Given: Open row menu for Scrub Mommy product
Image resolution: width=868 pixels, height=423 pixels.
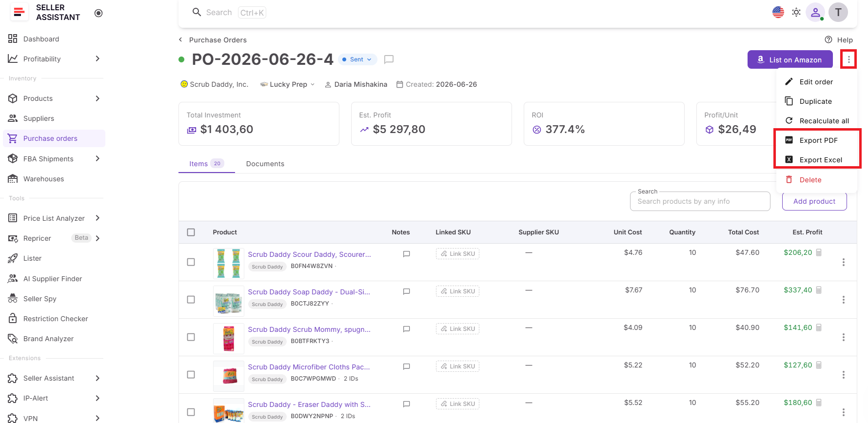Looking at the screenshot, I should [844, 337].
